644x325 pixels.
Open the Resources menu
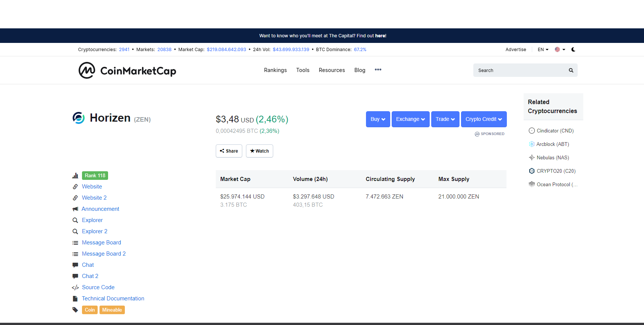(x=332, y=70)
